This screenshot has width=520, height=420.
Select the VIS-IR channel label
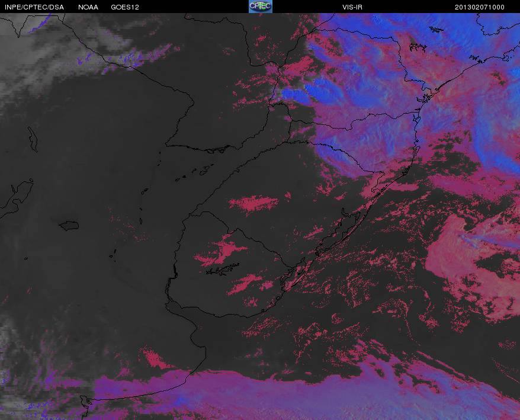tap(352, 7)
